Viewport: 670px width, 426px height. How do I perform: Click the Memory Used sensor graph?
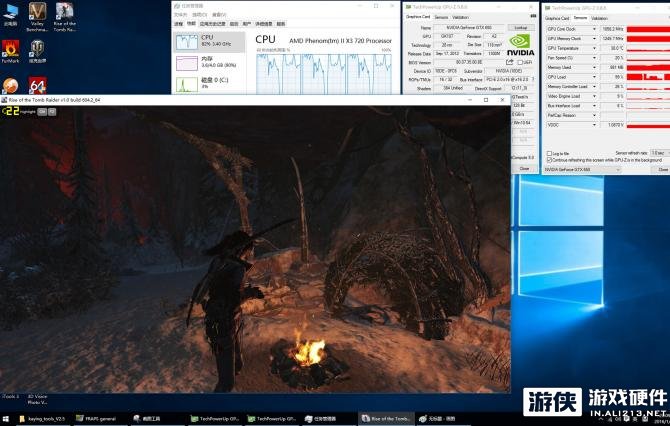tap(648, 68)
